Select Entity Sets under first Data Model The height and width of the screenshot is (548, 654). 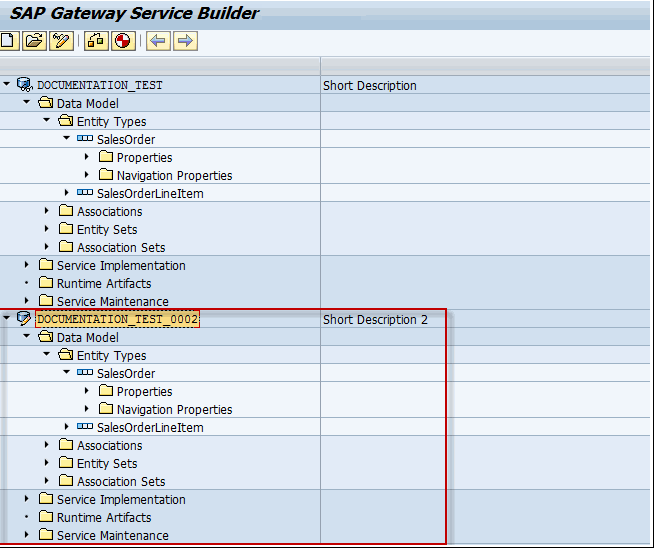[x=107, y=229]
